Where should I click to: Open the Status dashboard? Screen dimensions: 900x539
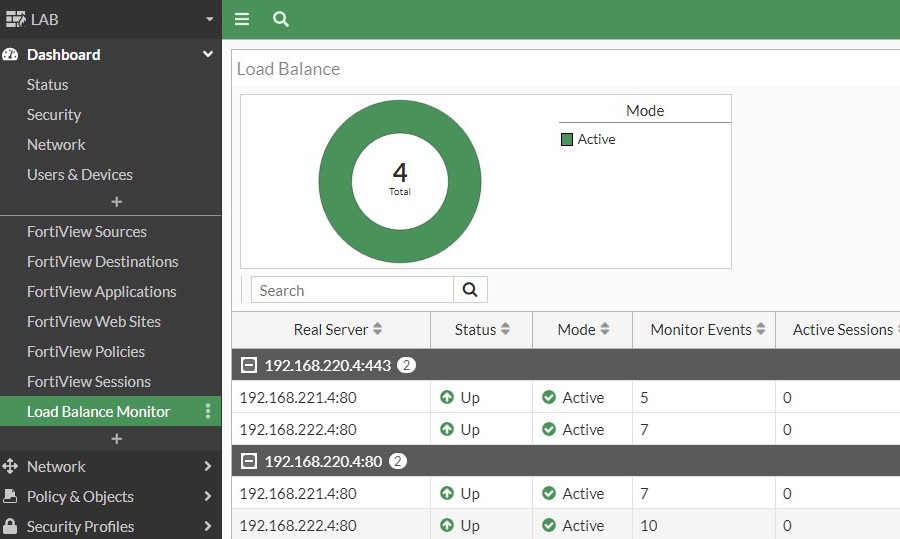[x=47, y=84]
